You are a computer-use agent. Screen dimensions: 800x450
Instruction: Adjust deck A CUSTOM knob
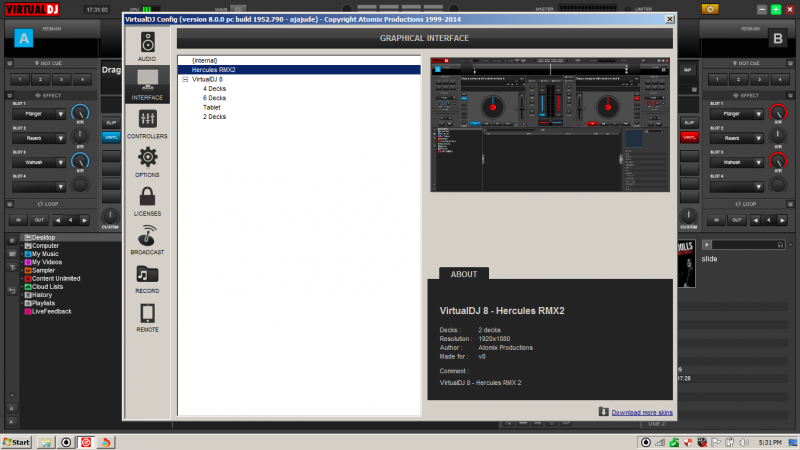(110, 216)
